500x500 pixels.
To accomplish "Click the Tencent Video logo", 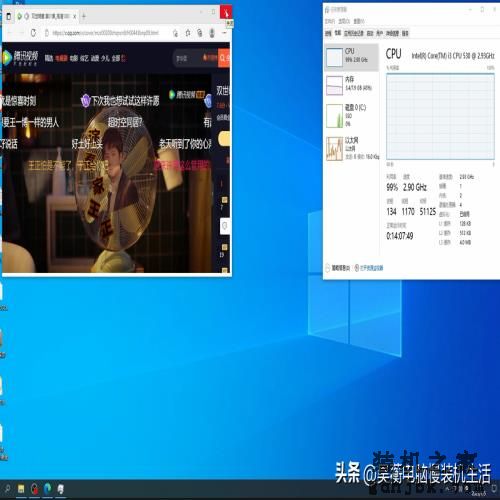I will (x=21, y=58).
